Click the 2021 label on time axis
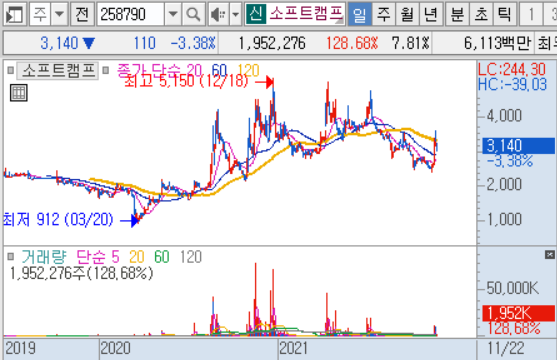 [x=293, y=348]
